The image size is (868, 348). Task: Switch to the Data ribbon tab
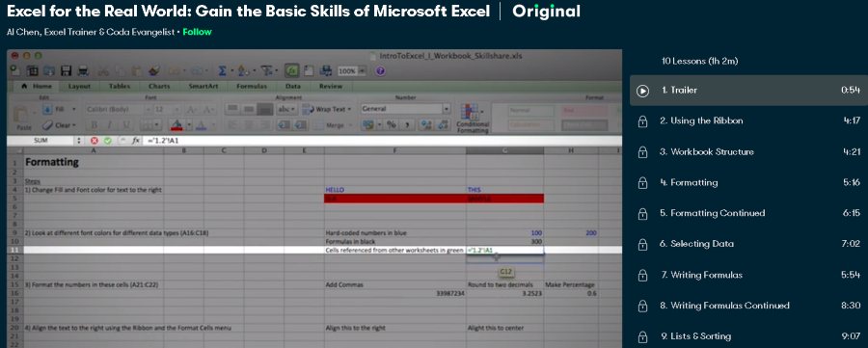(293, 87)
